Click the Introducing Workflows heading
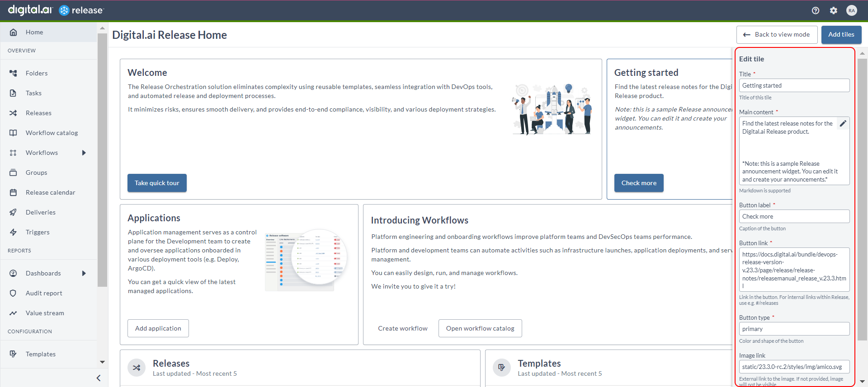 (420, 220)
